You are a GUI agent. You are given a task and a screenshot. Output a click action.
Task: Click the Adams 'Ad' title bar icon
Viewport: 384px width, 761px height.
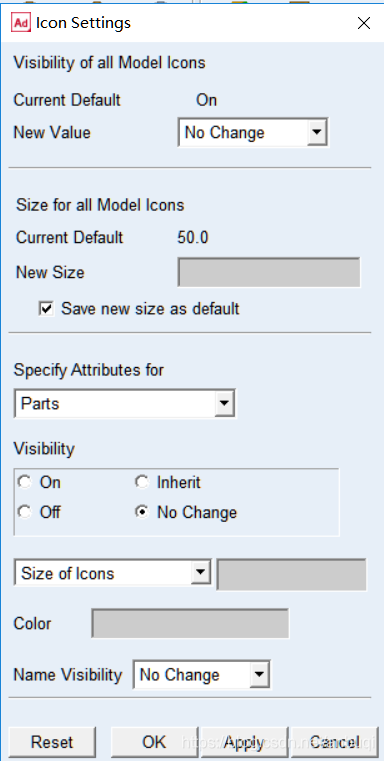point(21,22)
